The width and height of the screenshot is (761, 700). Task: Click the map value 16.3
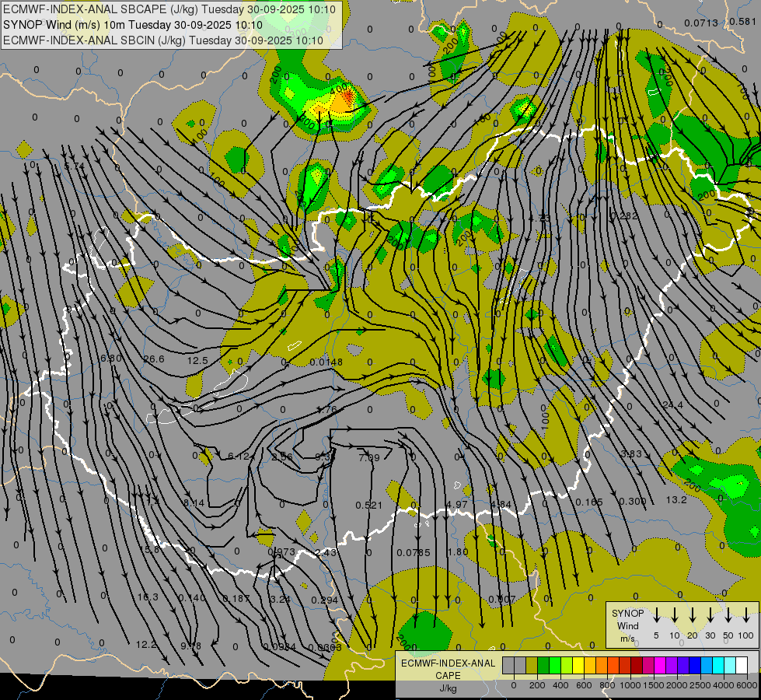click(x=148, y=597)
